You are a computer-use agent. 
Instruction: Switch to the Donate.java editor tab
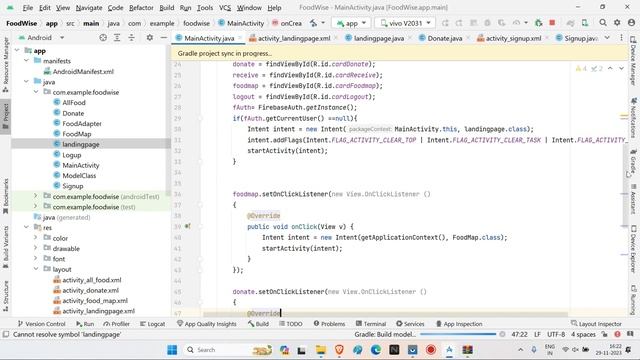tap(444, 38)
